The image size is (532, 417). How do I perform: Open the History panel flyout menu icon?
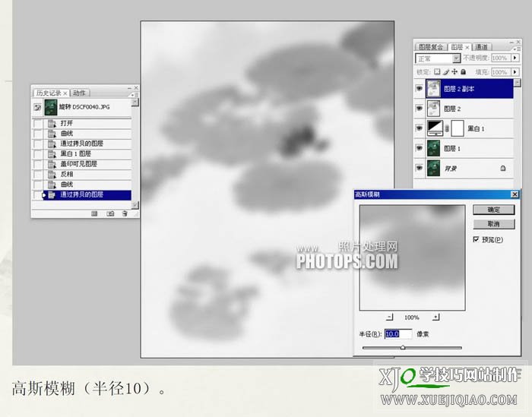tap(135, 95)
